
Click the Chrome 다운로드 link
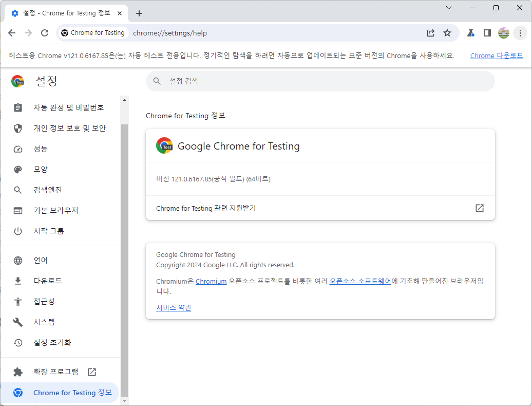497,56
